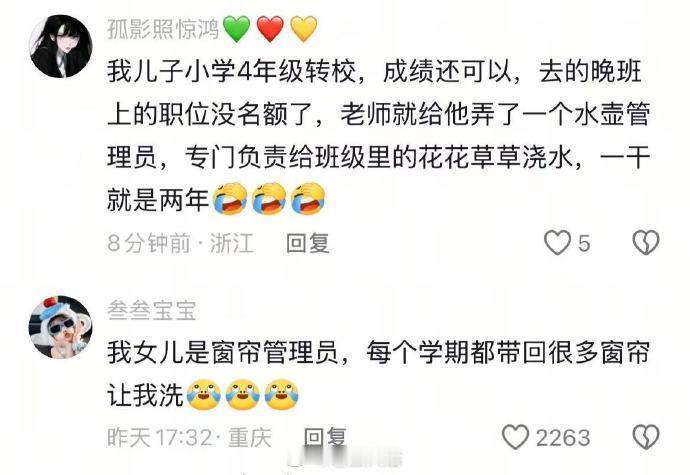Click the red heart emoji beside 孤影照惊鸿

click(270, 29)
